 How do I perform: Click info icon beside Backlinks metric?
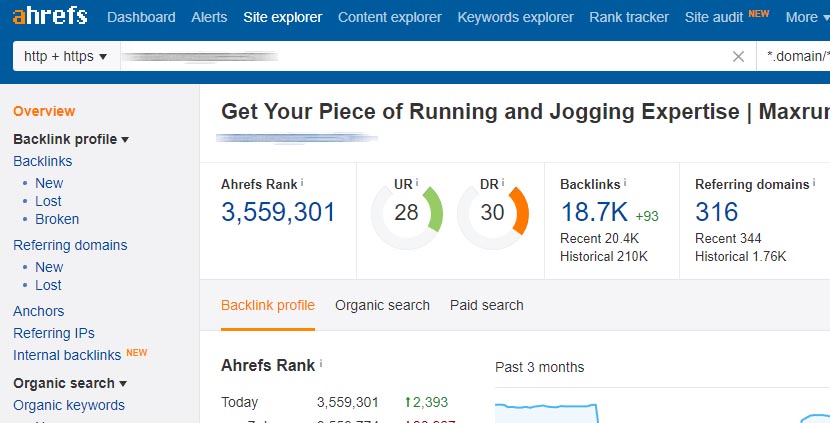(625, 184)
